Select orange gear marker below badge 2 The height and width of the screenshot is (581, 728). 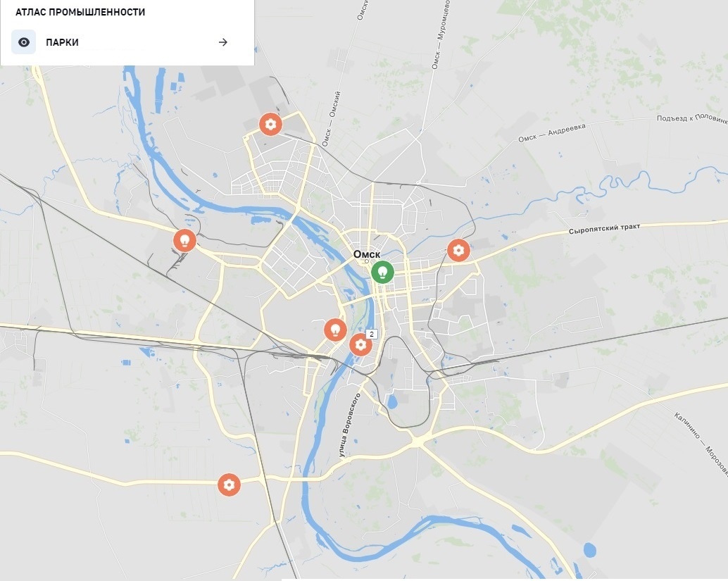pos(360,344)
